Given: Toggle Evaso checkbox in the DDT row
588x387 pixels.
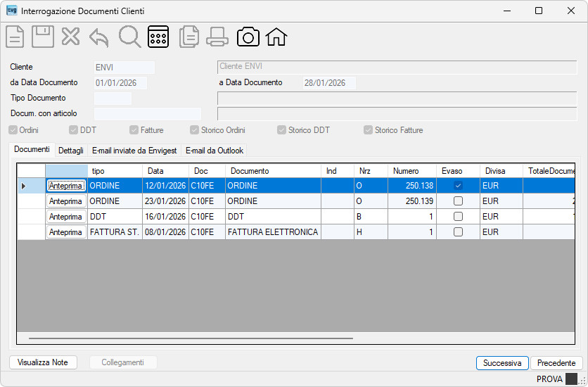Looking at the screenshot, I should click(458, 217).
